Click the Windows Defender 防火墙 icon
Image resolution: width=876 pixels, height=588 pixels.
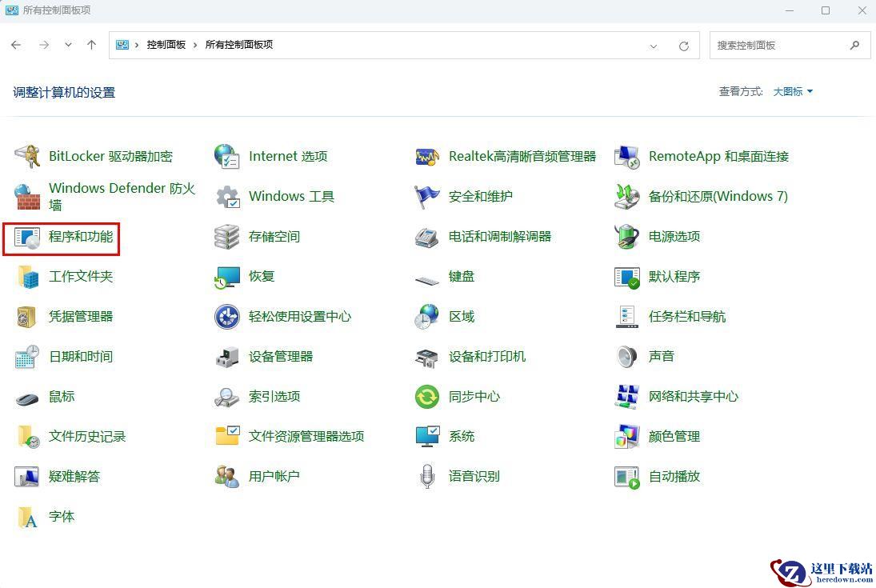[x=28, y=196]
